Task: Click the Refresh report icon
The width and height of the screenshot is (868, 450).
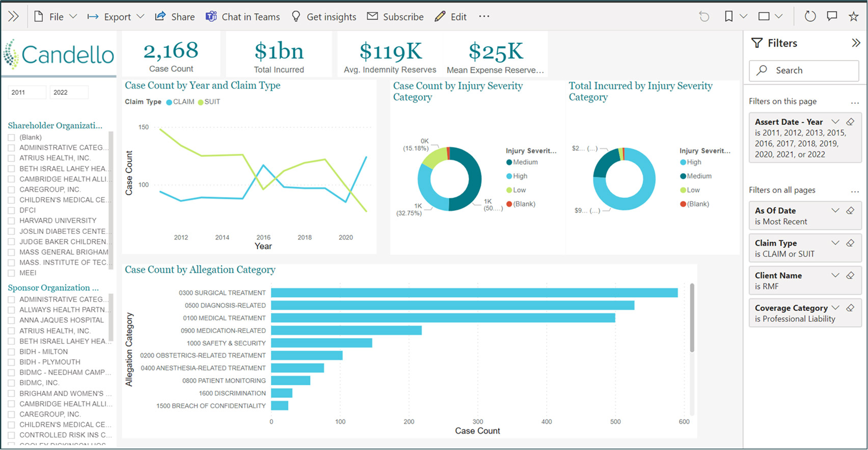Action: [810, 17]
